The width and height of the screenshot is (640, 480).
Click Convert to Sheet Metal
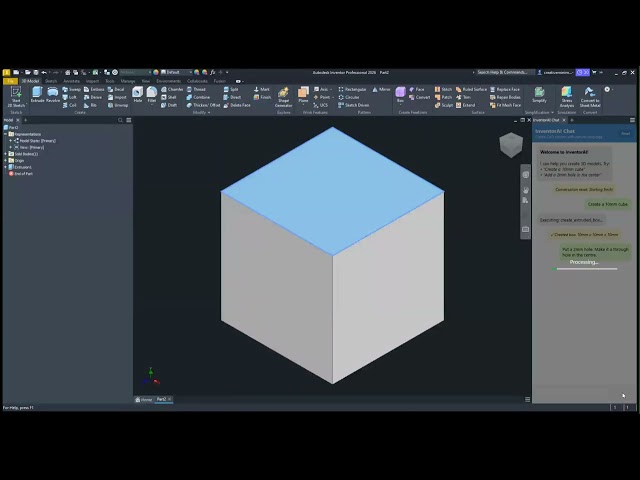tap(590, 97)
